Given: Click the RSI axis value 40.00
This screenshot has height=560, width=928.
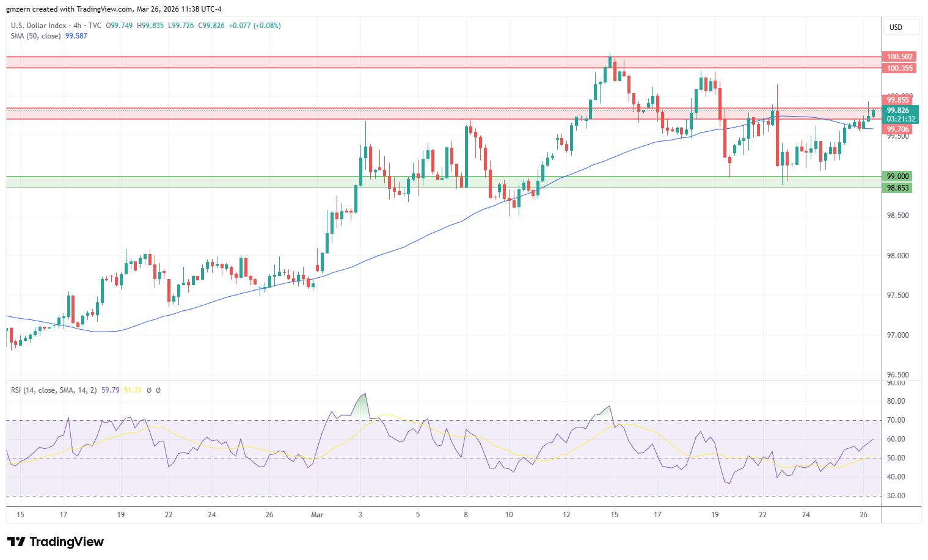Looking at the screenshot, I should (896, 477).
